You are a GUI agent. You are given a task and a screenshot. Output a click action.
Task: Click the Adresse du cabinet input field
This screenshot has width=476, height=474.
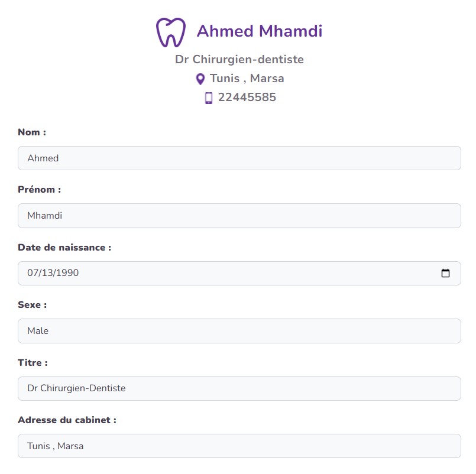coord(239,446)
